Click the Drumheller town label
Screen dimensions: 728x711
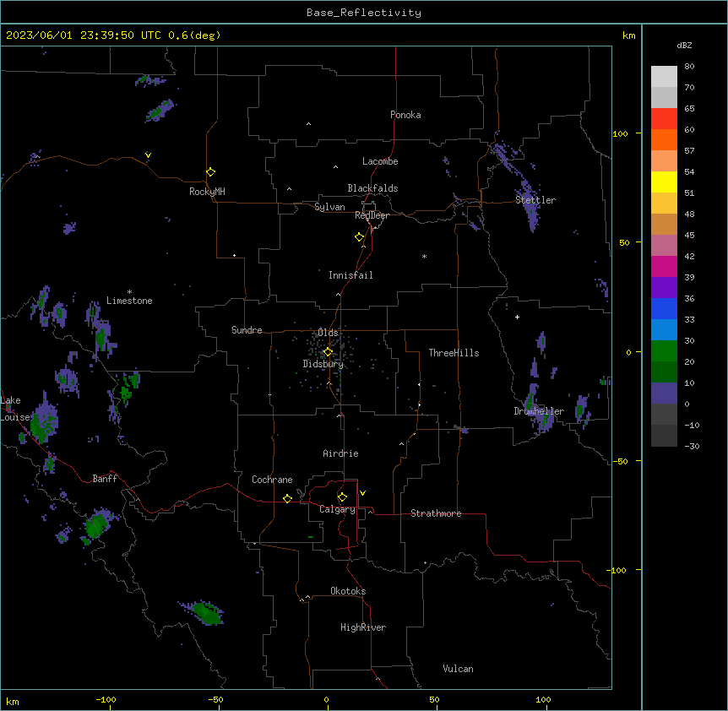(539, 411)
